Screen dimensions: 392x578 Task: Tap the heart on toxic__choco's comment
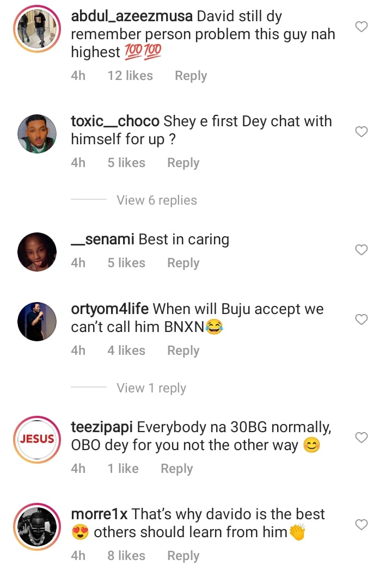click(361, 132)
